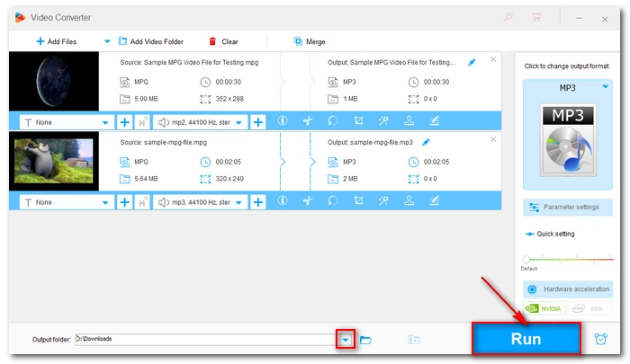This screenshot has width=630, height=364.
Task: Toggle Hardware acceleration
Action: 568,289
